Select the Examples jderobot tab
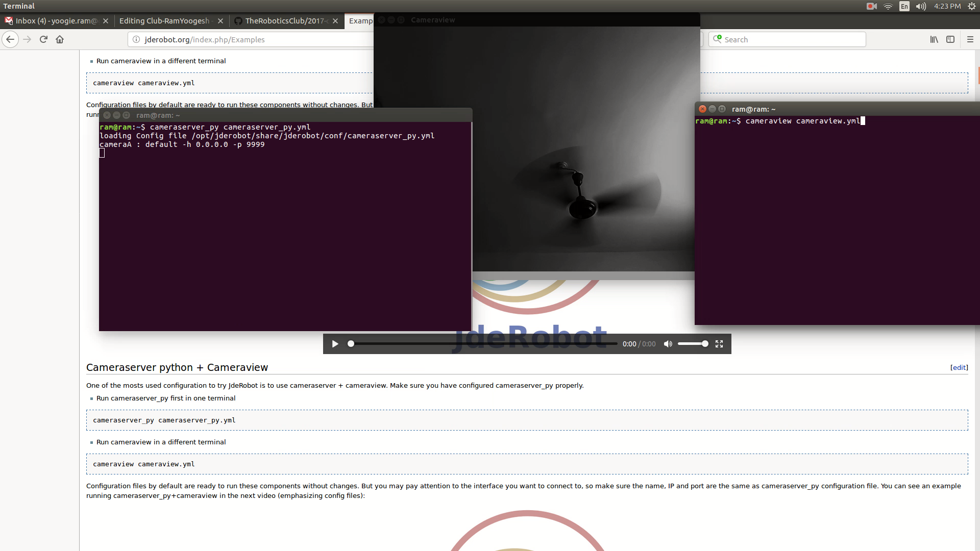This screenshot has width=980, height=551. (x=360, y=21)
